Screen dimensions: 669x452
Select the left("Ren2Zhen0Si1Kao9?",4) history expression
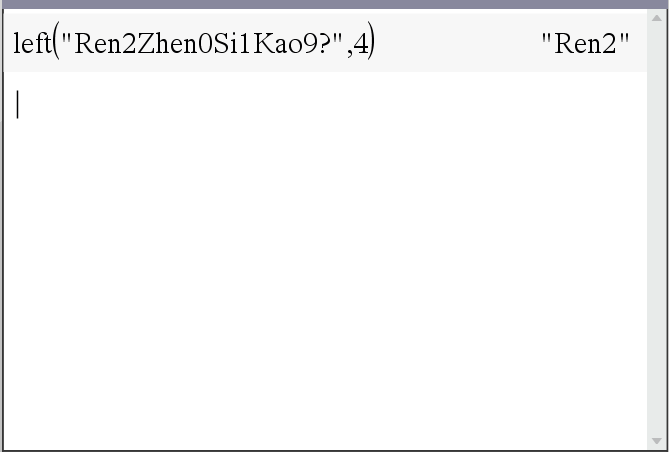[194, 43]
